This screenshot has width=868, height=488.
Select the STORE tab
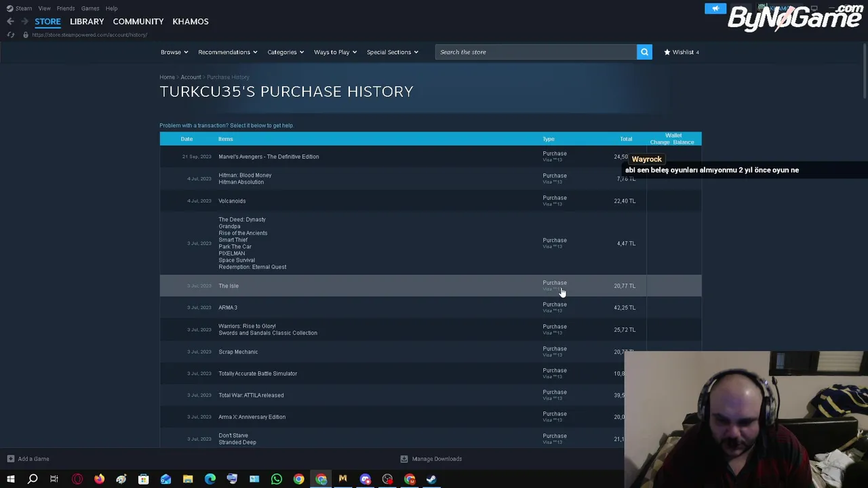pos(47,22)
